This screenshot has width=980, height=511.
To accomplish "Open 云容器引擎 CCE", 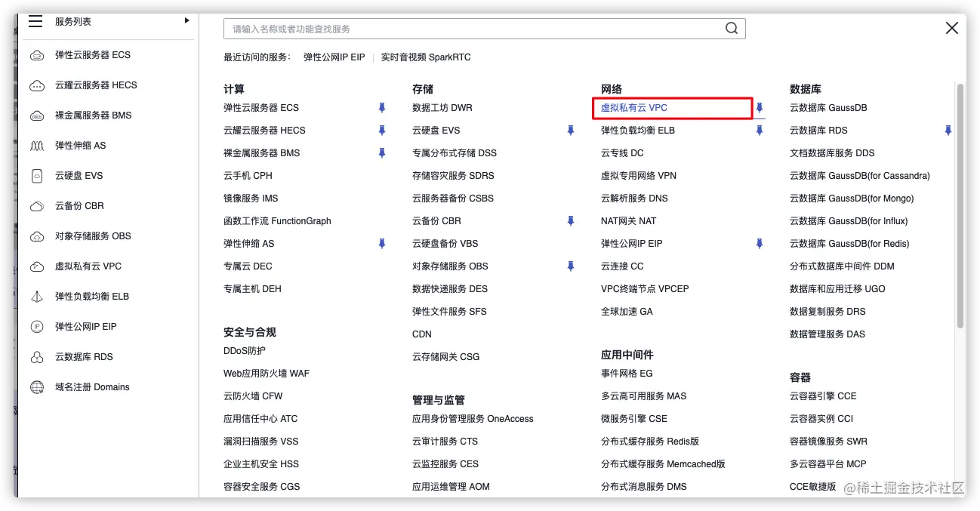I will [x=823, y=396].
